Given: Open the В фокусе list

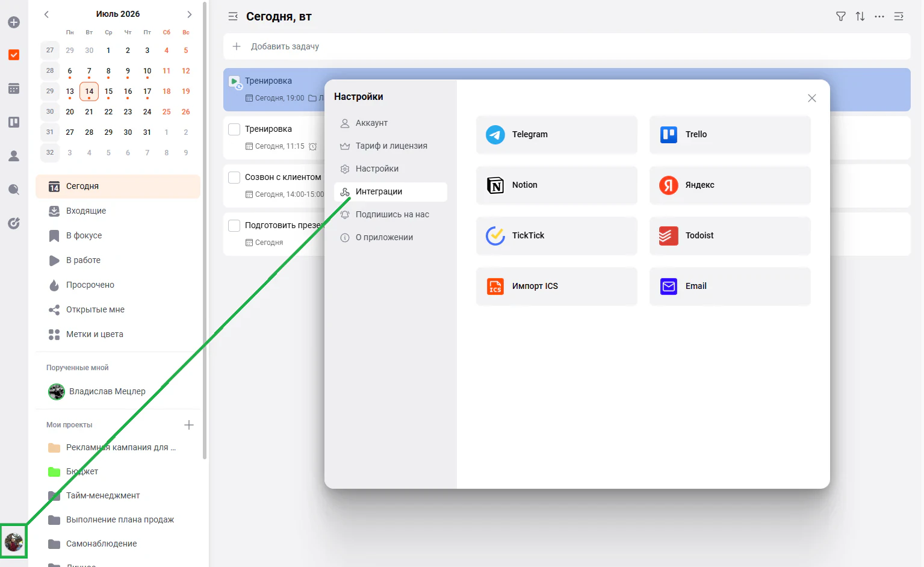Looking at the screenshot, I should pyautogui.click(x=118, y=235).
